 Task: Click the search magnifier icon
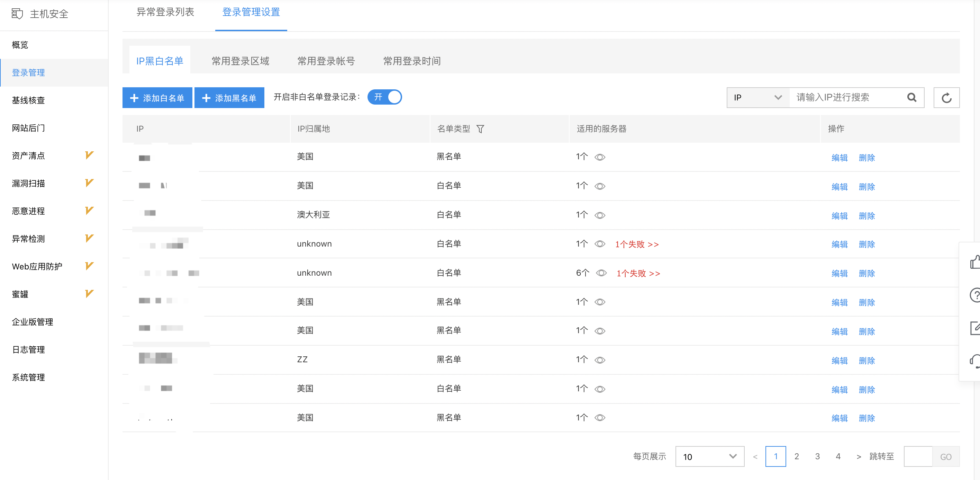911,97
